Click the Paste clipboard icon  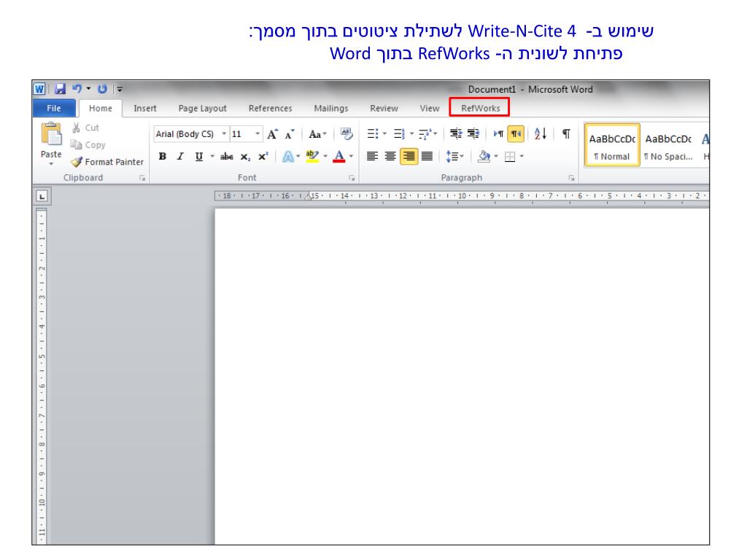pyautogui.click(x=52, y=134)
